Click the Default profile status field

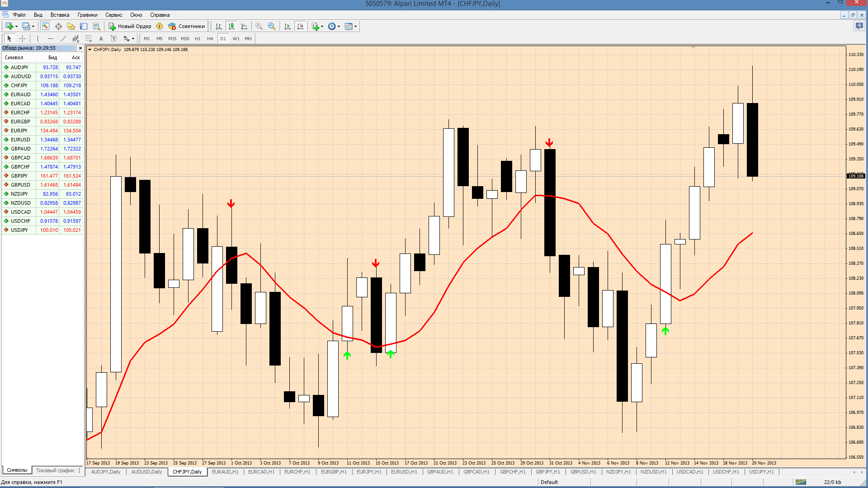tap(565, 482)
